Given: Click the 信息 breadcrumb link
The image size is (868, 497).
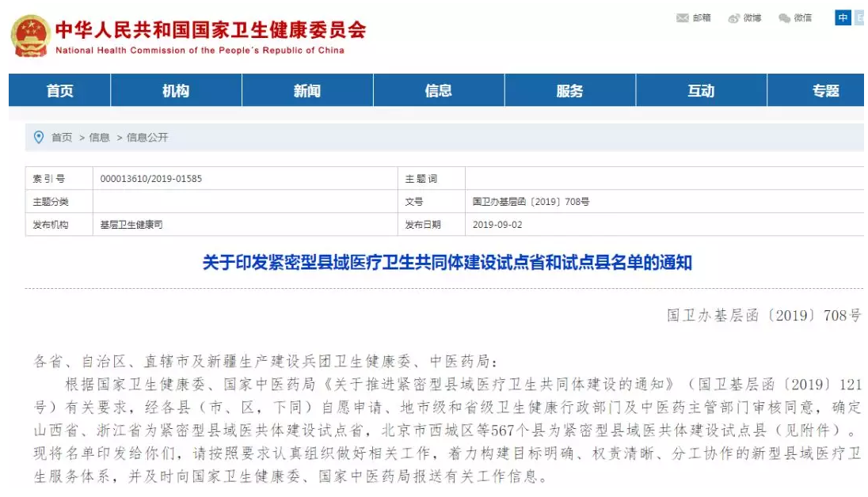Looking at the screenshot, I should pos(100,137).
